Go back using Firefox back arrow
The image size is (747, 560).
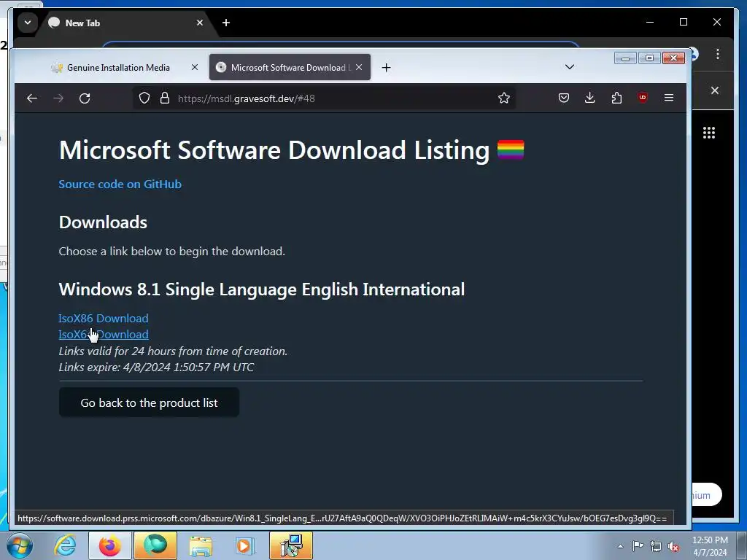32,98
